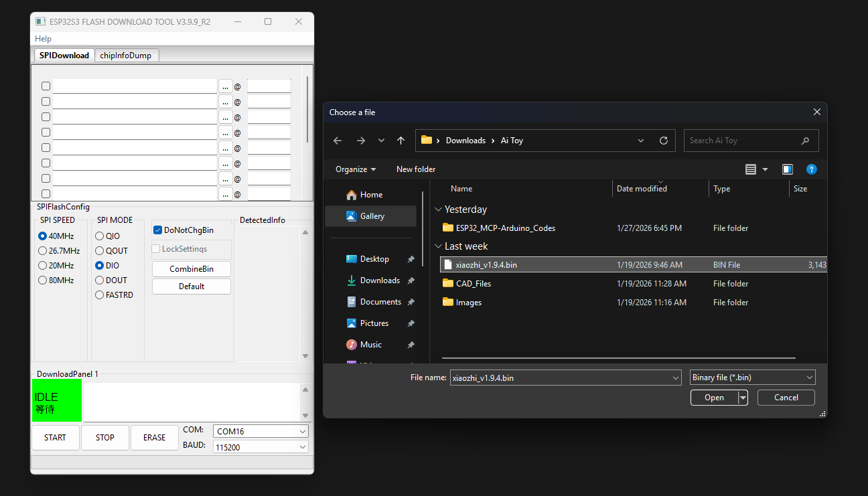Collapse the Last week group
This screenshot has height=496, width=868.
coord(439,246)
